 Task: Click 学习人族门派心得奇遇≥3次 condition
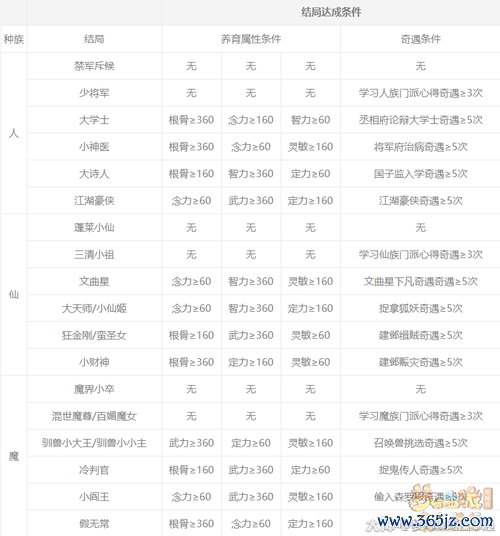[x=420, y=93]
